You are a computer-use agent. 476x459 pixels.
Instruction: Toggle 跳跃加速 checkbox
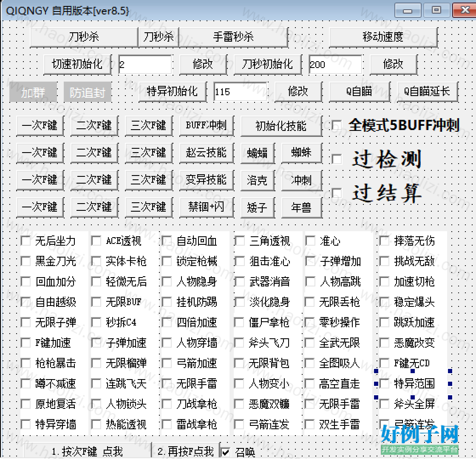point(384,323)
